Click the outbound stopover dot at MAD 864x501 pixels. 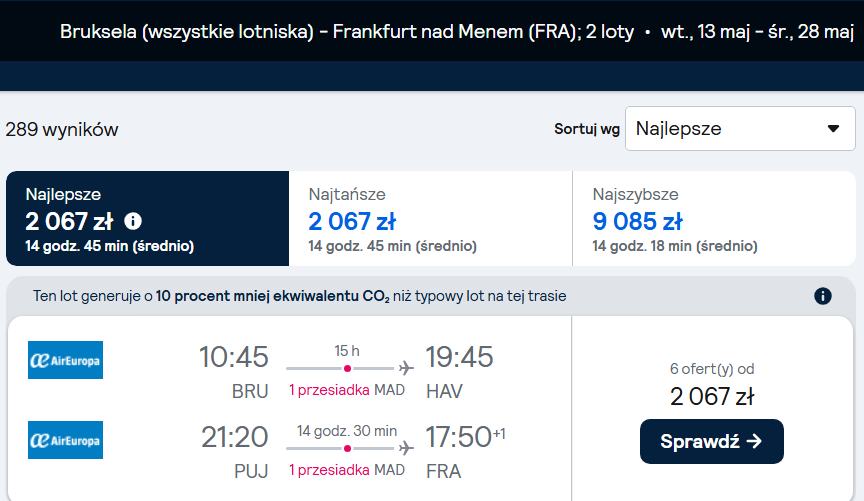347,368
